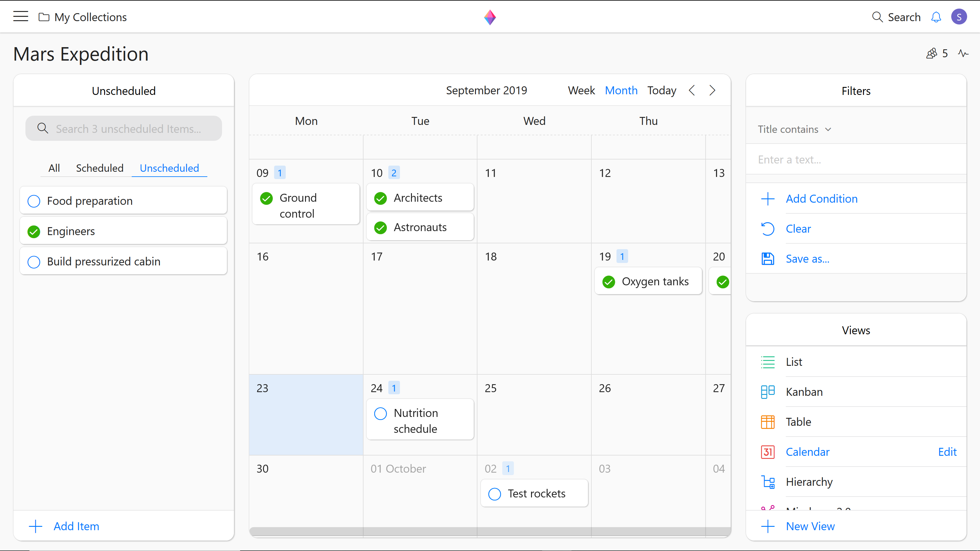Check off the Nutrition schedule task
The image size is (980, 551).
point(380,413)
